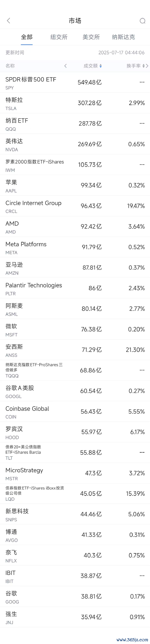
Task: Toggle sort arrows next to 换手率
Action: [x=143, y=66]
